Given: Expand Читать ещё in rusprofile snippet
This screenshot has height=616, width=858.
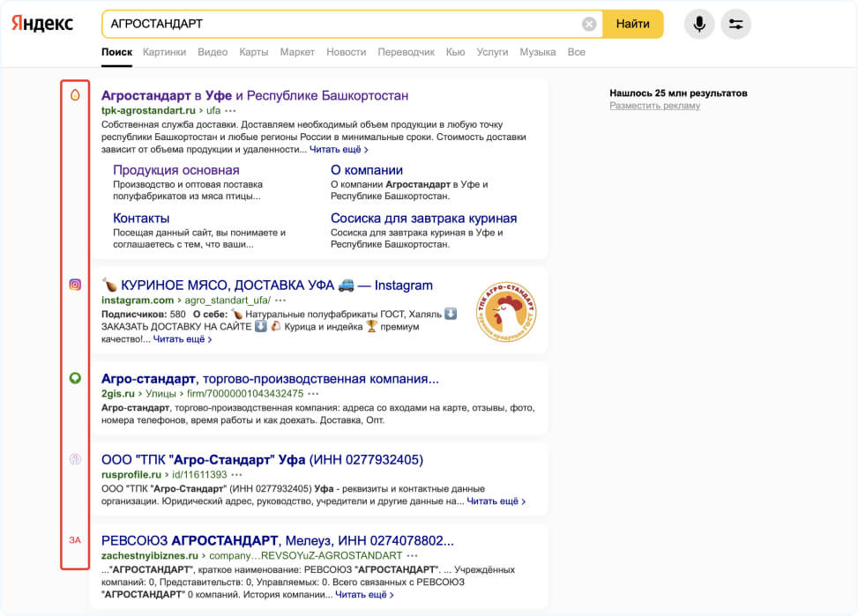Looking at the screenshot, I should 496,501.
